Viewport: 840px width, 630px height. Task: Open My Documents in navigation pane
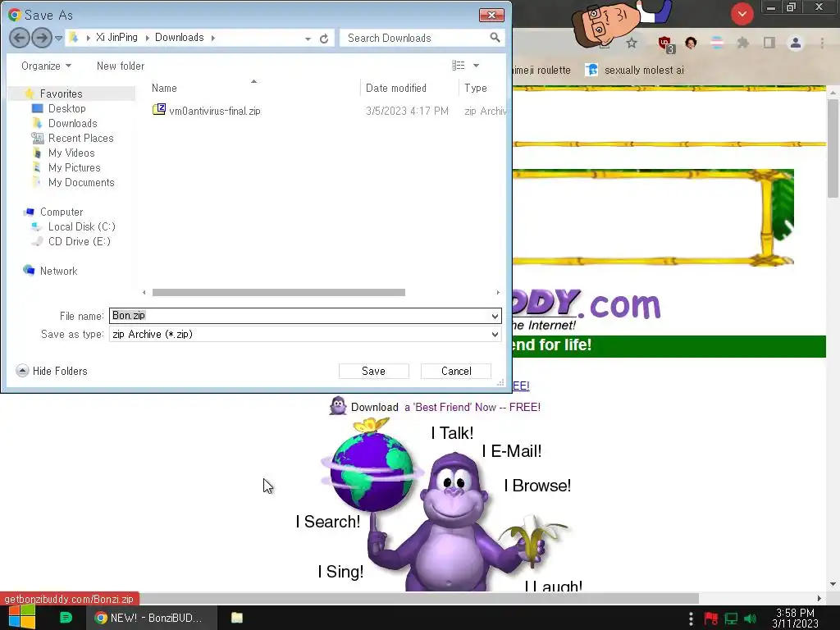click(81, 183)
